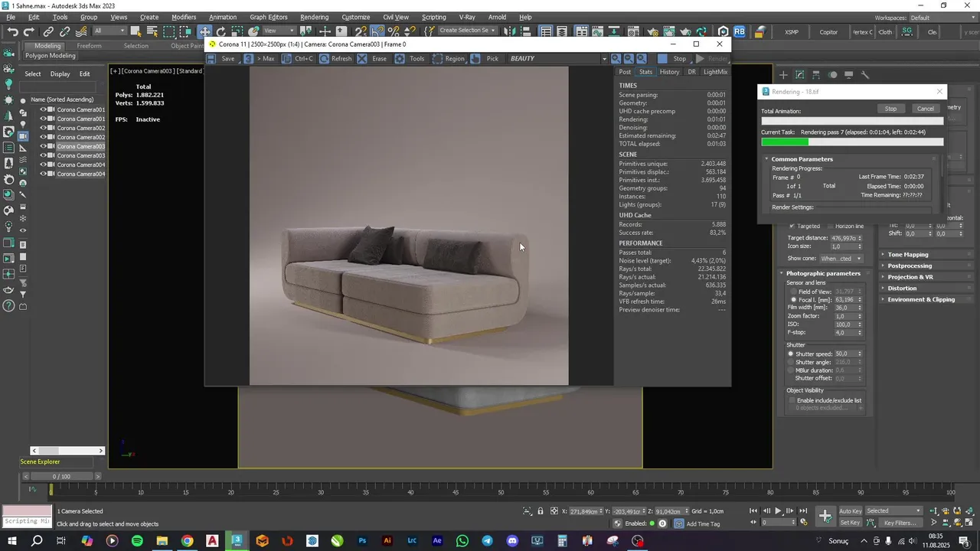This screenshot has width=980, height=551.
Task: Stop the render in Rendering dialog
Action: 890,109
